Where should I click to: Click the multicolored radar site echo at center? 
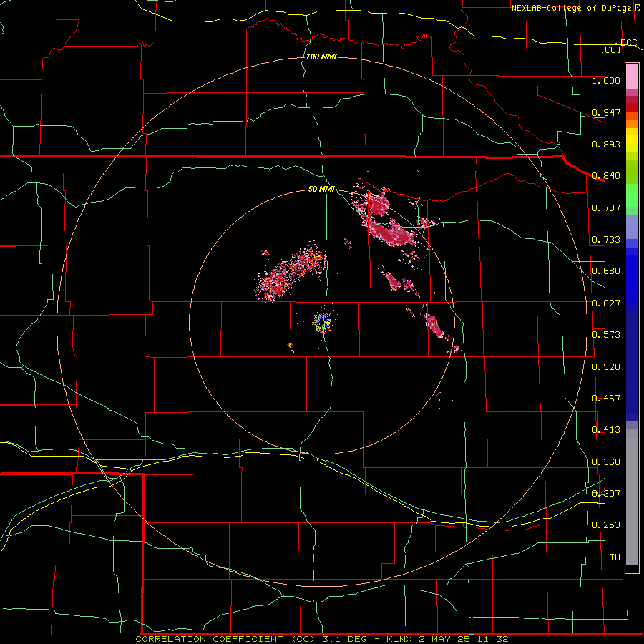tap(322, 322)
